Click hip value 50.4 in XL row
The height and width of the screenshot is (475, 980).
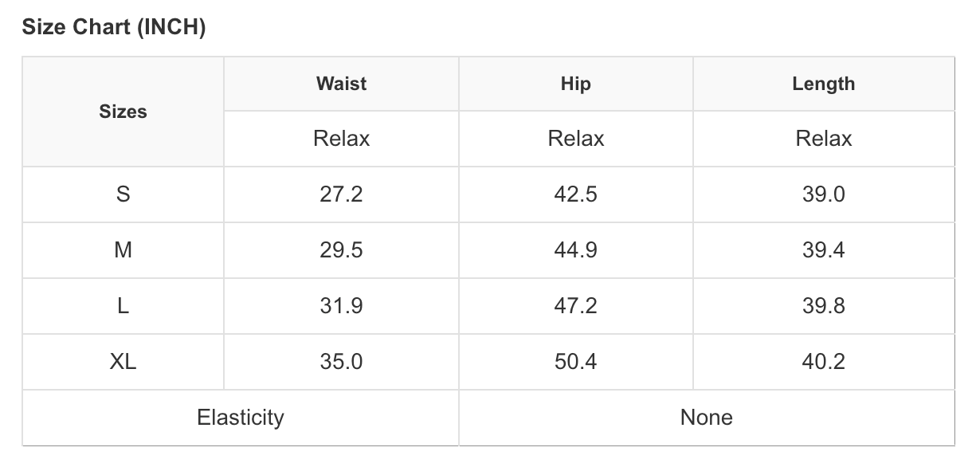(x=575, y=362)
